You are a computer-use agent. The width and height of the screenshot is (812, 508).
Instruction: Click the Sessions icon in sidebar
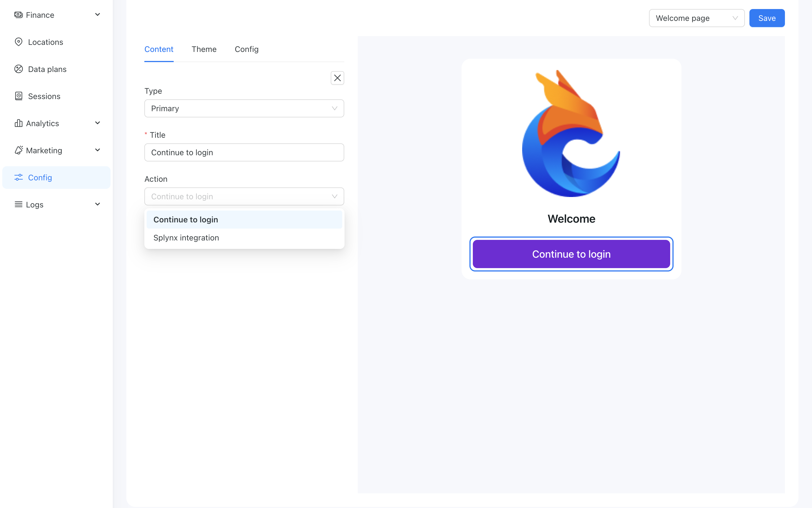tap(18, 96)
